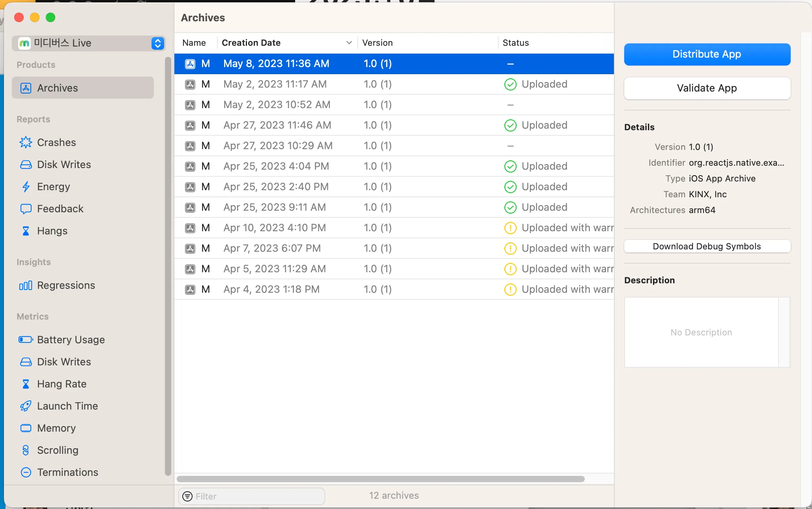This screenshot has width=812, height=509.
Task: Click the Filter text field
Action: (258, 496)
